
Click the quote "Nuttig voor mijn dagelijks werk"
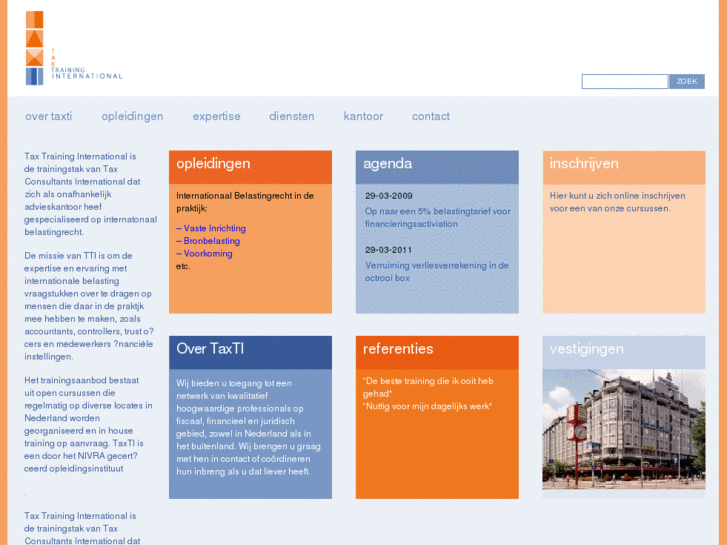427,406
